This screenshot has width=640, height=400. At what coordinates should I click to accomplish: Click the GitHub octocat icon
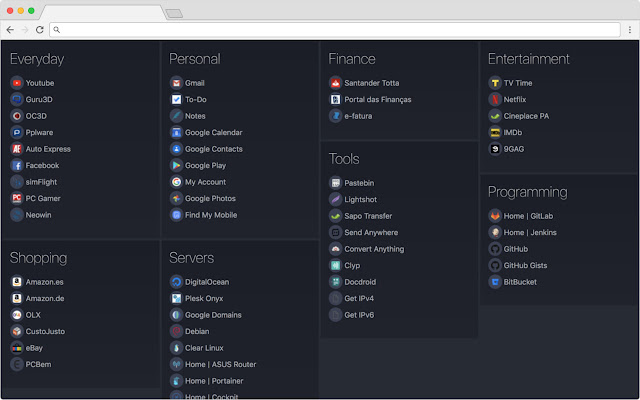click(495, 249)
